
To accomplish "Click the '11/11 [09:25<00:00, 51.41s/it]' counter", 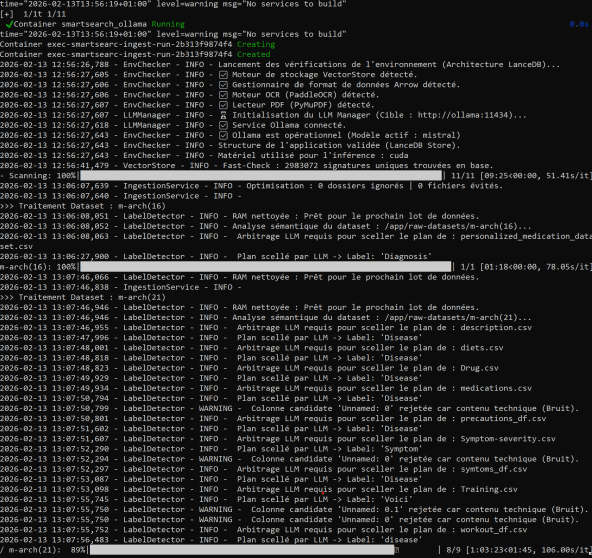I will [521, 176].
